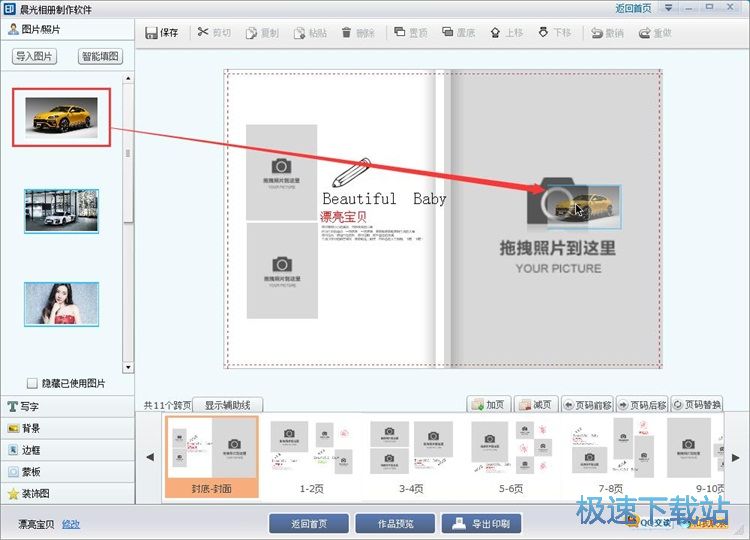Toggle the 隐藏已使用图片 checkbox
This screenshot has height=540, width=750.
pyautogui.click(x=32, y=383)
